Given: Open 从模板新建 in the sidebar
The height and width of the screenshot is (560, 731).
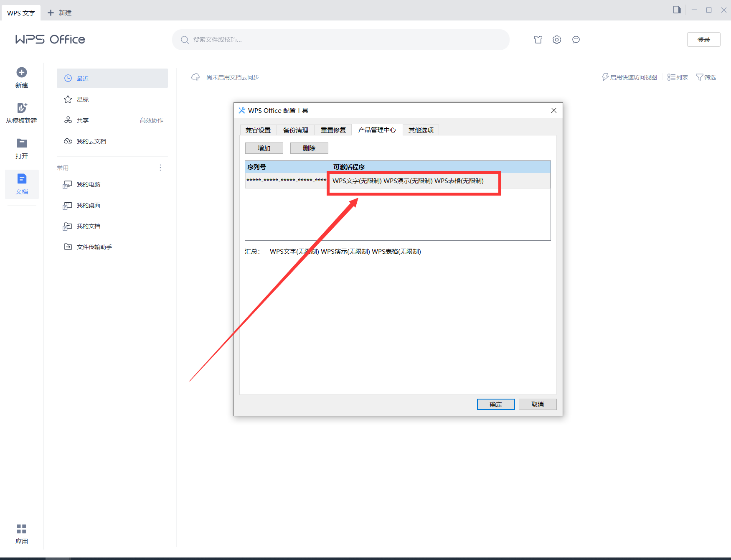Looking at the screenshot, I should [22, 113].
